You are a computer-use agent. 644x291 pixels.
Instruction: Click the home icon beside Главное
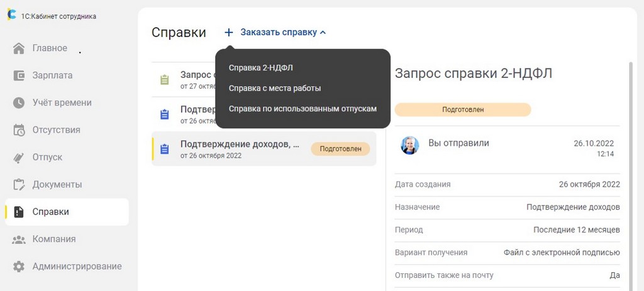coord(19,48)
